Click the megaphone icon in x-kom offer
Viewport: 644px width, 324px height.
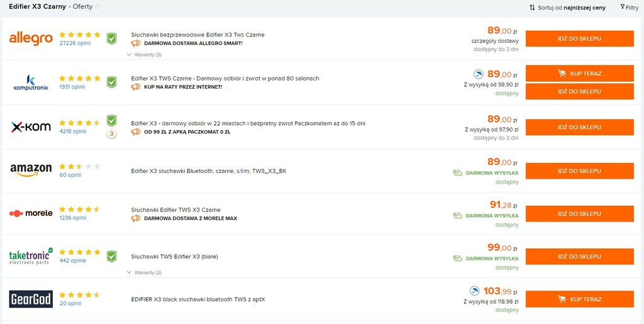tap(136, 132)
